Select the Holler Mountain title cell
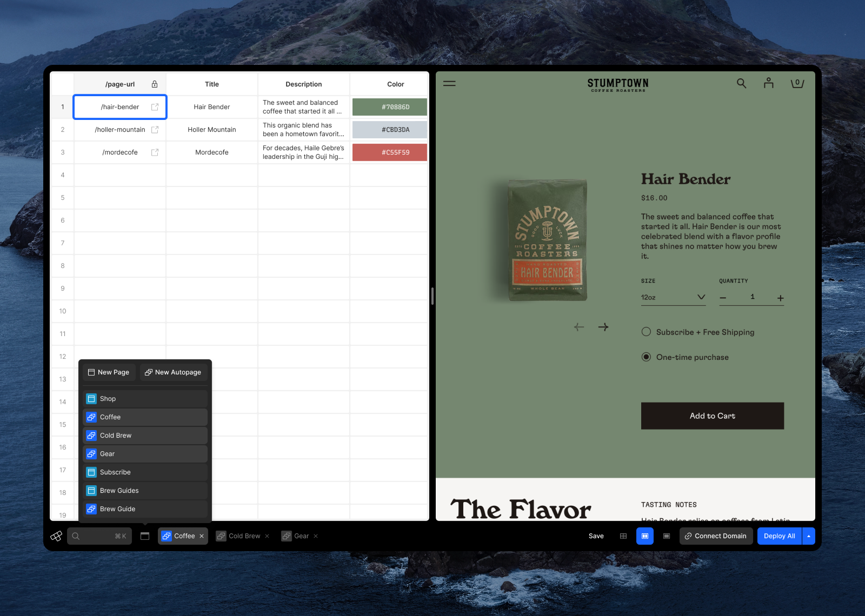 (x=212, y=130)
